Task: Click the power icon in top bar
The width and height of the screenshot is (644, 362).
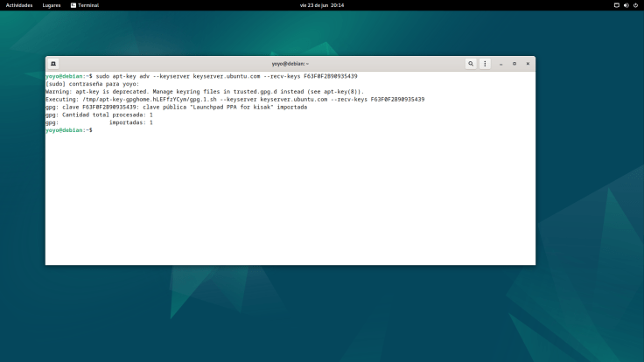Action: pyautogui.click(x=635, y=5)
